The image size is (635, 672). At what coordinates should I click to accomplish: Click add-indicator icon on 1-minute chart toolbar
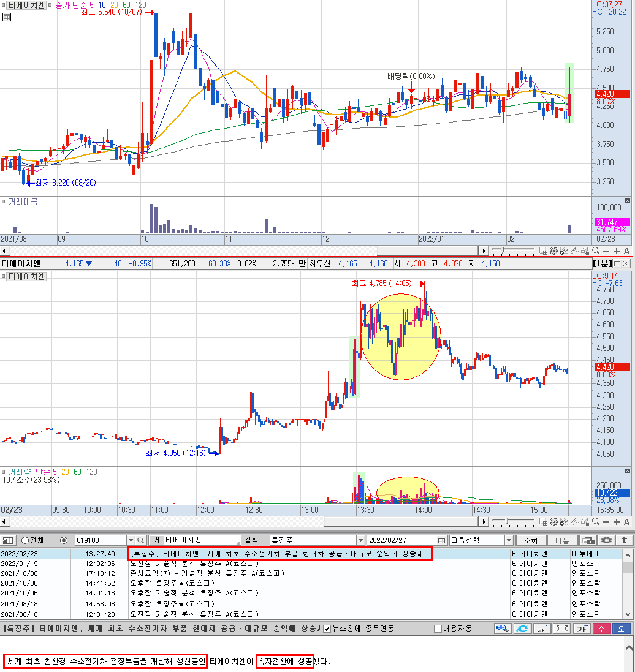tap(564, 521)
